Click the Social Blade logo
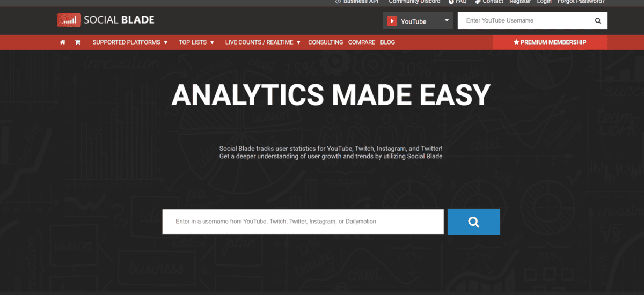 click(106, 20)
